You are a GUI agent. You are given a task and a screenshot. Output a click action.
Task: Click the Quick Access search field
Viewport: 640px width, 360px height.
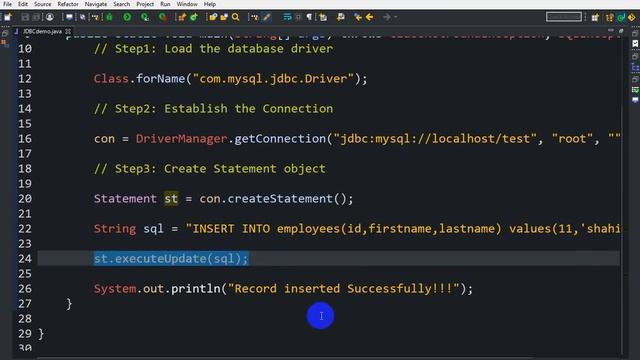pos(564,17)
